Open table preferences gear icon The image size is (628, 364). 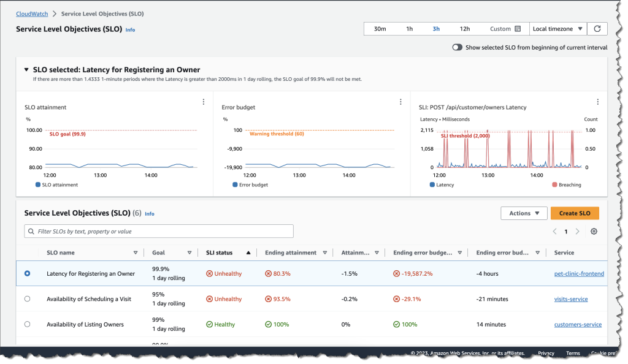pos(593,232)
